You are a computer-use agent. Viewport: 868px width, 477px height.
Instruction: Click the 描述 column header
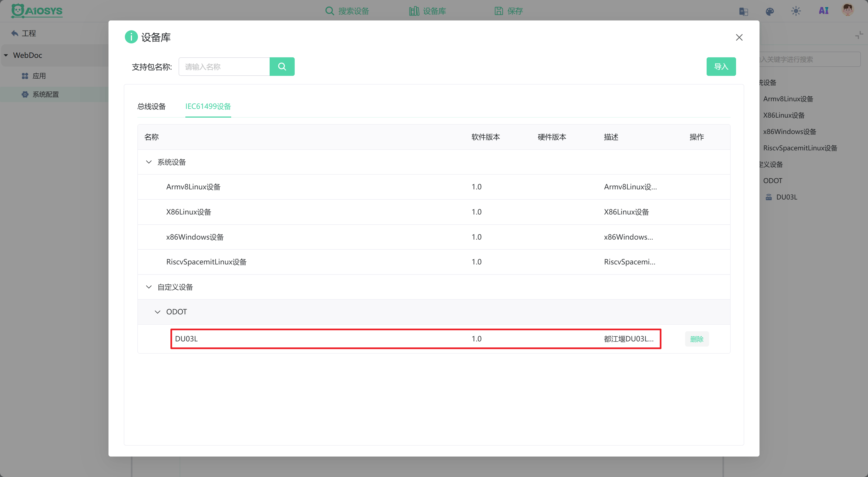click(x=611, y=137)
